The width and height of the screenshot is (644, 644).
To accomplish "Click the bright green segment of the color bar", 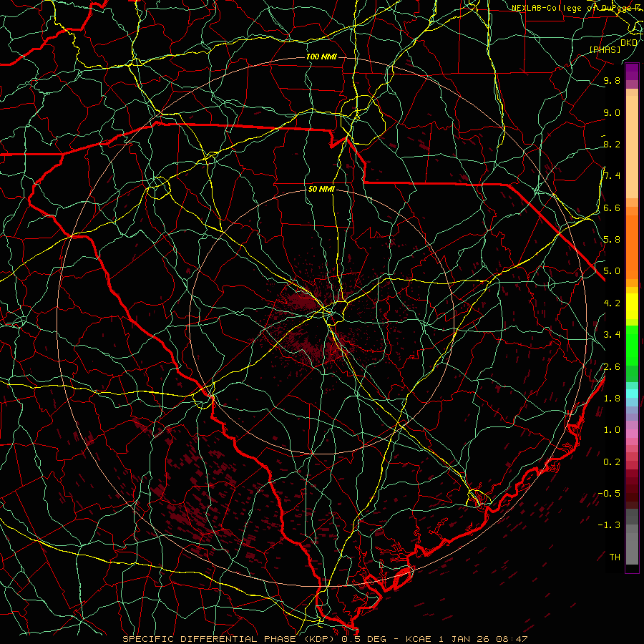I will click(x=632, y=345).
